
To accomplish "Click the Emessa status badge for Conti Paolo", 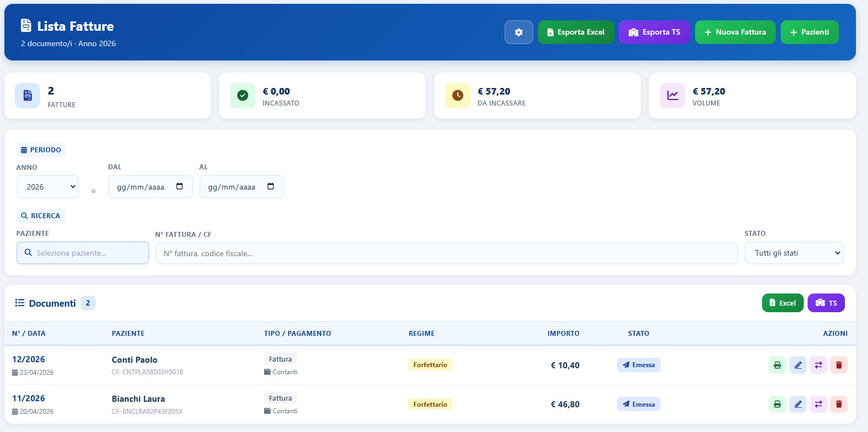I will pyautogui.click(x=639, y=365).
